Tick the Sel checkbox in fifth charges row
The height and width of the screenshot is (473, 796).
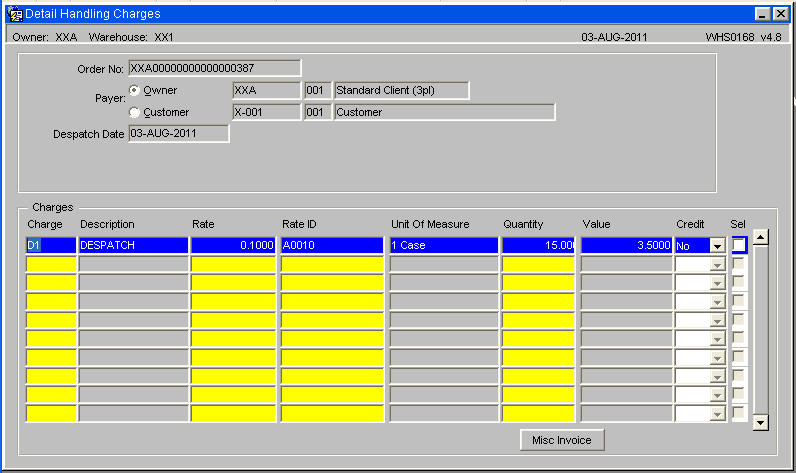(739, 320)
